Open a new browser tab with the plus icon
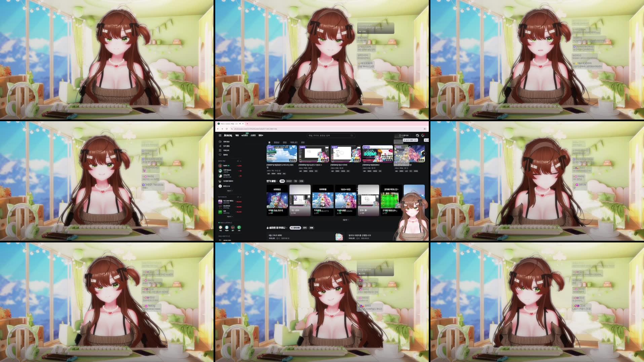This screenshot has width=644, height=362. point(247,124)
